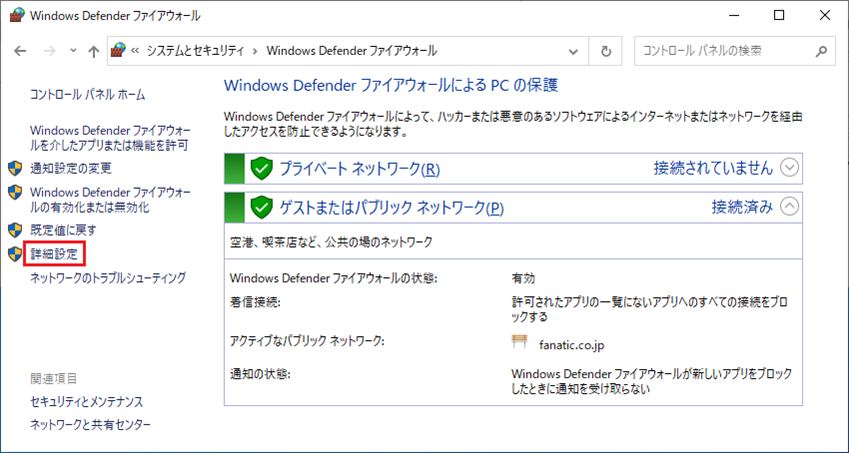Click プライベート ネットワーク(R) heading
The image size is (849, 453).
[360, 169]
